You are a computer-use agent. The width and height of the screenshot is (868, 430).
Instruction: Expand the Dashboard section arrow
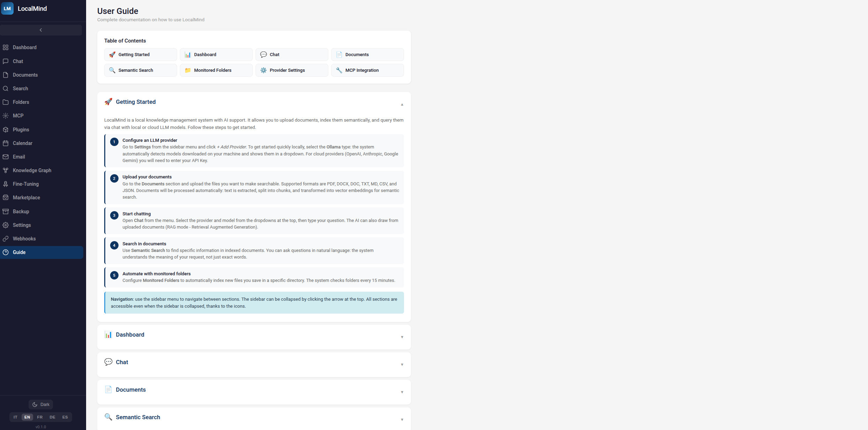[402, 337]
